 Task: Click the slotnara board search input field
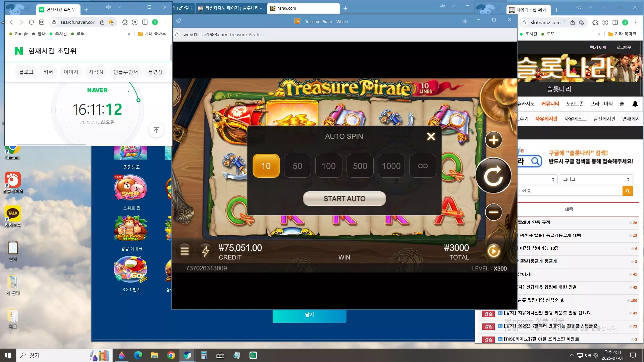[570, 191]
